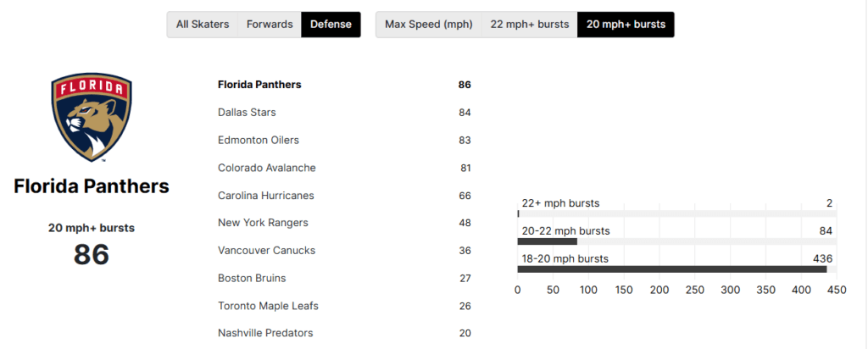Image resolution: width=868 pixels, height=349 pixels.
Task: Select the Defense position filter
Action: (331, 25)
